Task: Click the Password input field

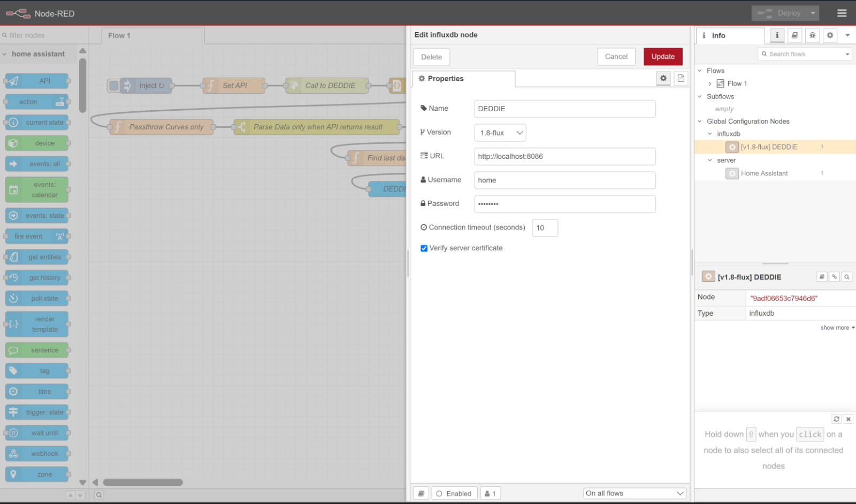Action: 564,204
